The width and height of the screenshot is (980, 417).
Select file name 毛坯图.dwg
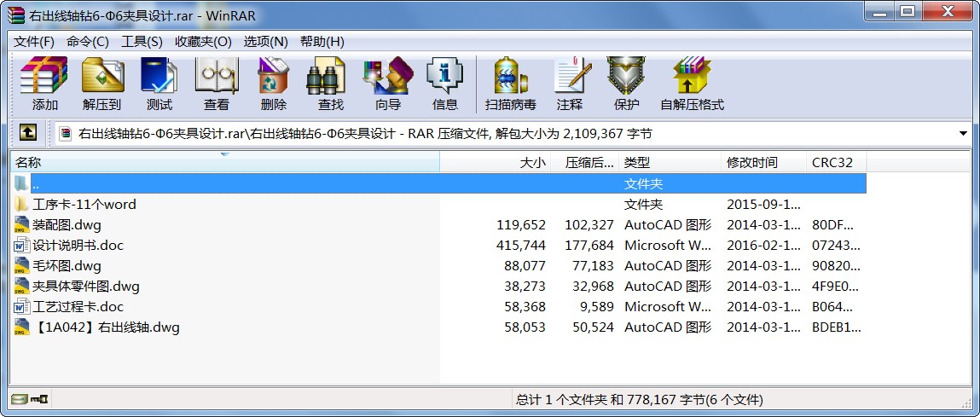[67, 266]
